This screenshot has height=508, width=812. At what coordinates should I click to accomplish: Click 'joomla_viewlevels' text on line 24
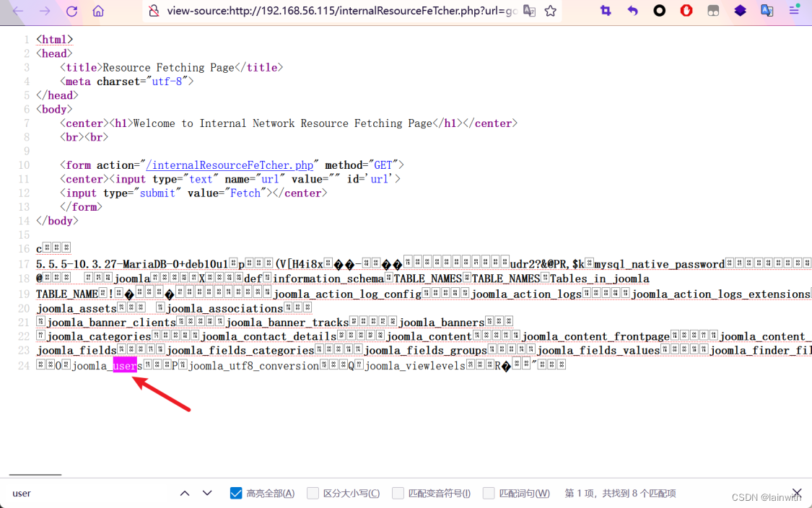415,366
